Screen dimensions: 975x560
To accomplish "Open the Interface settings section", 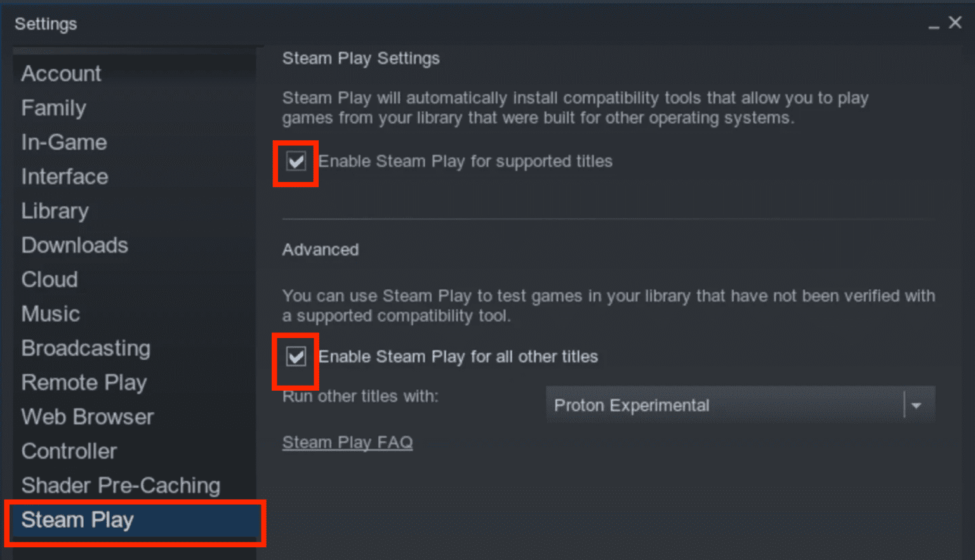I will pos(64,176).
